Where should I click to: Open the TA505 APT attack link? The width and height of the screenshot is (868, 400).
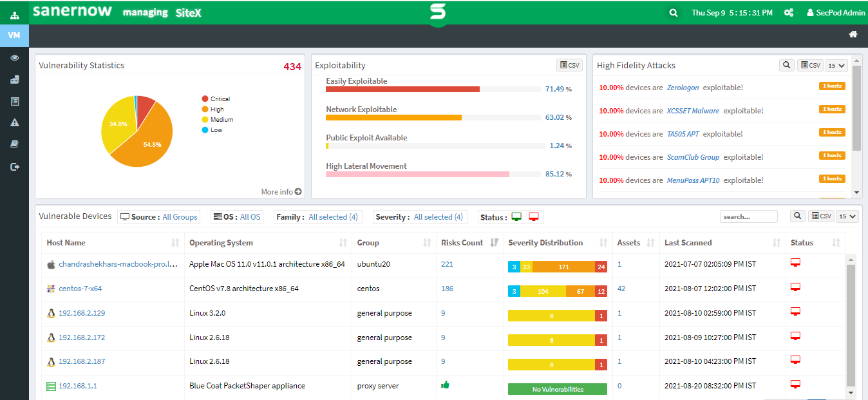coord(683,134)
